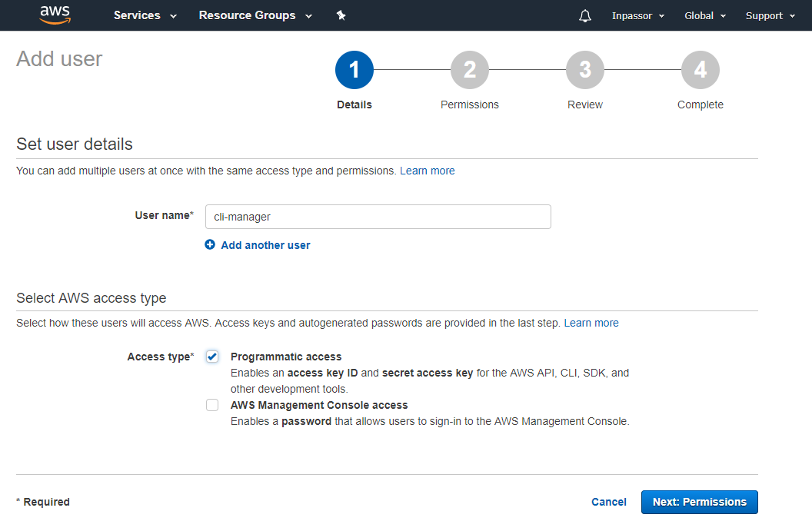This screenshot has height=531, width=812.
Task: Open the Resource Groups dropdown
Action: tap(255, 15)
